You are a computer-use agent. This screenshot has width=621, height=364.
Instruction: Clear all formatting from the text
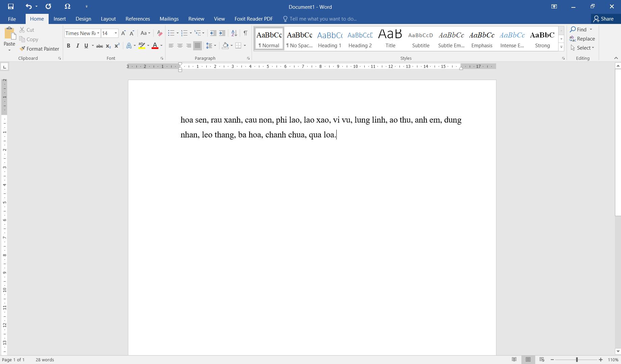(x=160, y=33)
